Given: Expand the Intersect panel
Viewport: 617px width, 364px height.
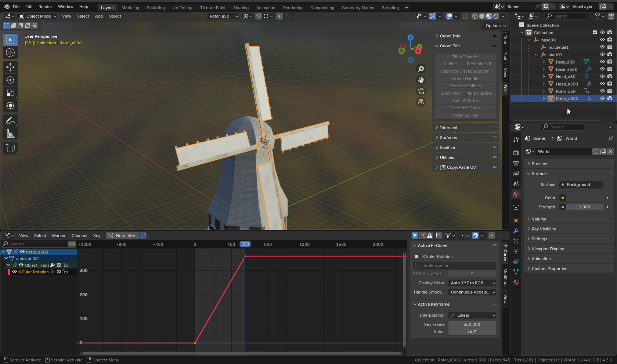Looking at the screenshot, I should [x=448, y=128].
